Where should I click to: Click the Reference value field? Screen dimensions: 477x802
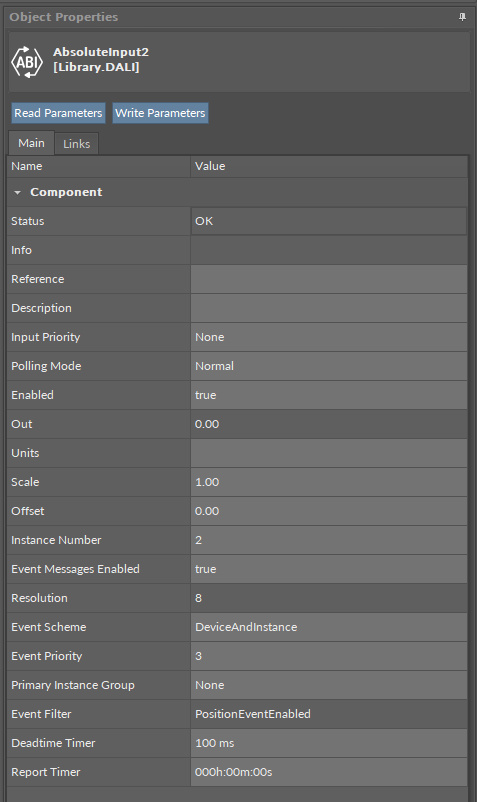tap(329, 279)
